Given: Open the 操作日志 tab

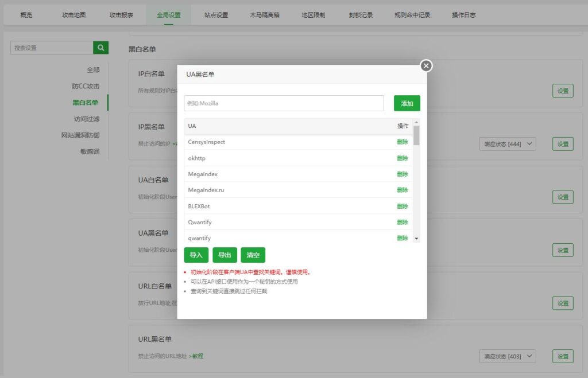Looking at the screenshot, I should 464,15.
